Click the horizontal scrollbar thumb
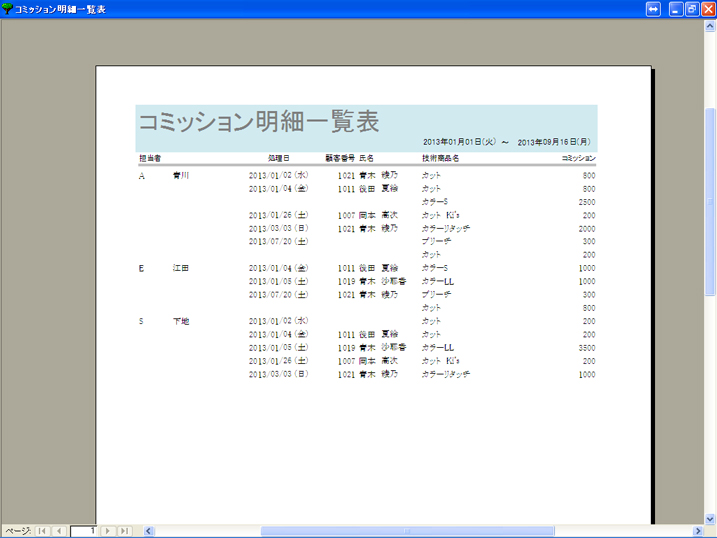Image resolution: width=717 pixels, height=538 pixels. pos(407,531)
